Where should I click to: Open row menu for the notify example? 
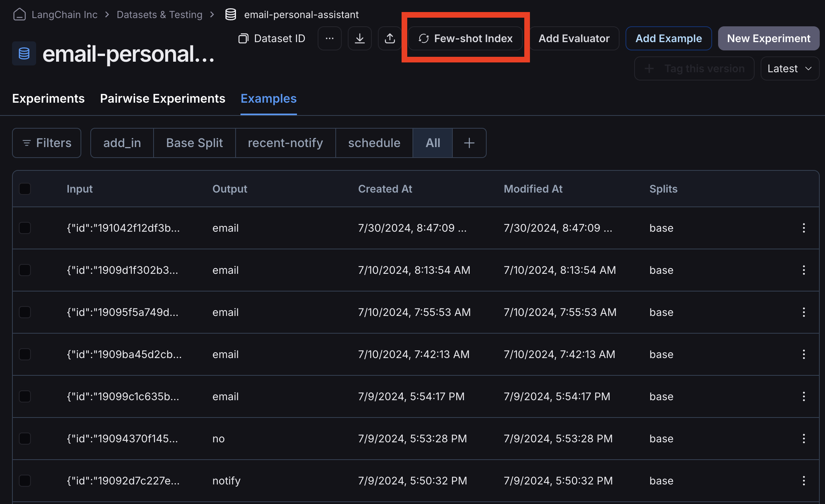[x=804, y=481]
